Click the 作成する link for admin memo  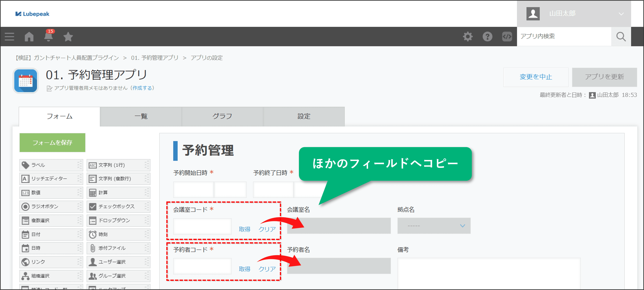[142, 88]
